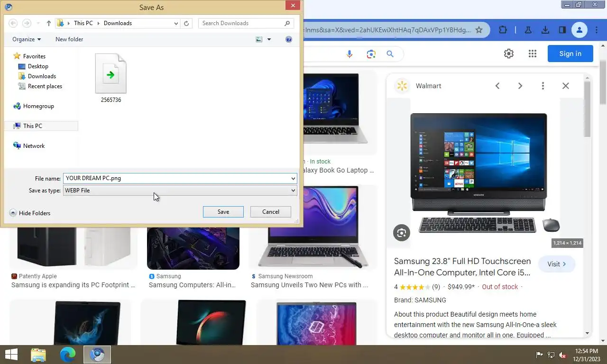Image resolution: width=607 pixels, height=364 pixels.
Task: Open the dialog help icon
Action: point(289,39)
